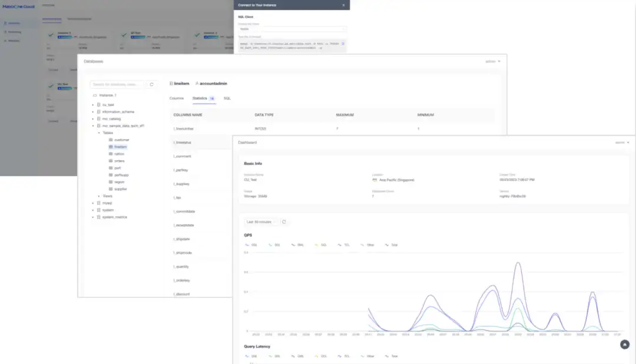Collapse the Tables tree node
Image resolution: width=636 pixels, height=364 pixels.
[x=98, y=133]
